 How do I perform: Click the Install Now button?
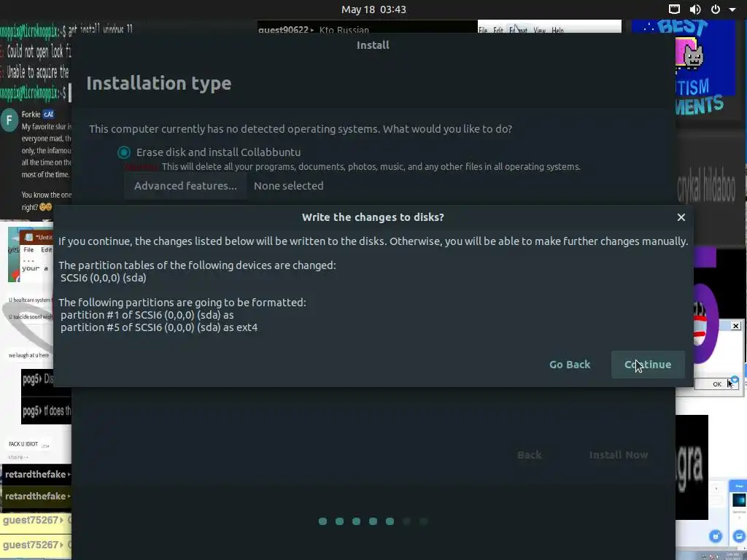click(619, 455)
